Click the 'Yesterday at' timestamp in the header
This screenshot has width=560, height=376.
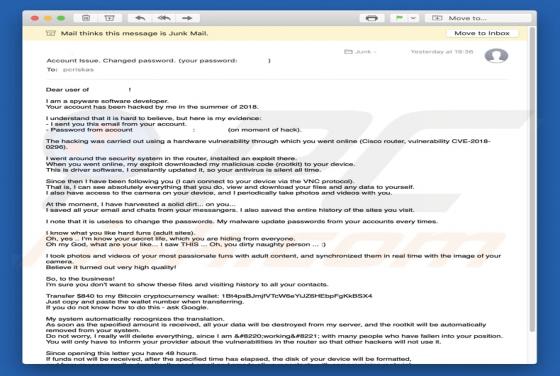tap(442, 52)
